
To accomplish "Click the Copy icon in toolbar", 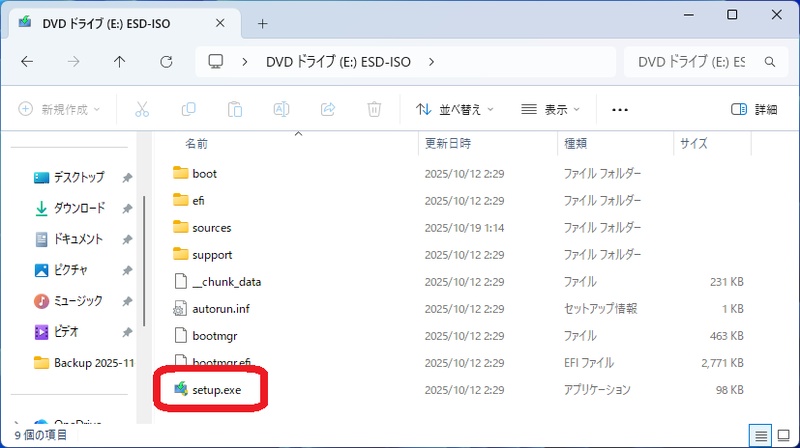I will (188, 109).
